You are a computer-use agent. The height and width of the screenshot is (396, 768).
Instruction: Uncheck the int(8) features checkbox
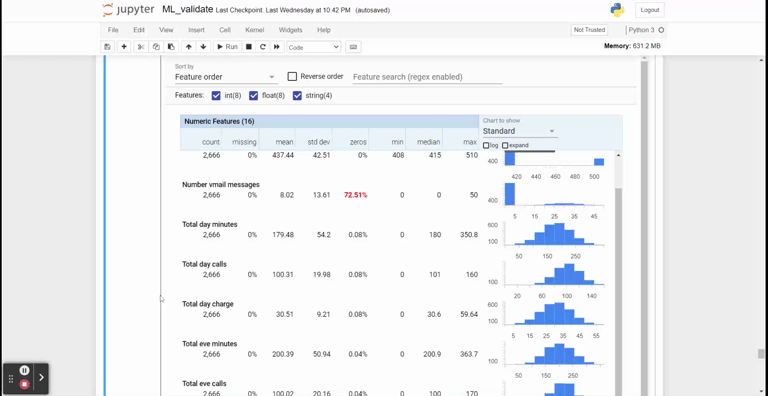[x=216, y=96]
